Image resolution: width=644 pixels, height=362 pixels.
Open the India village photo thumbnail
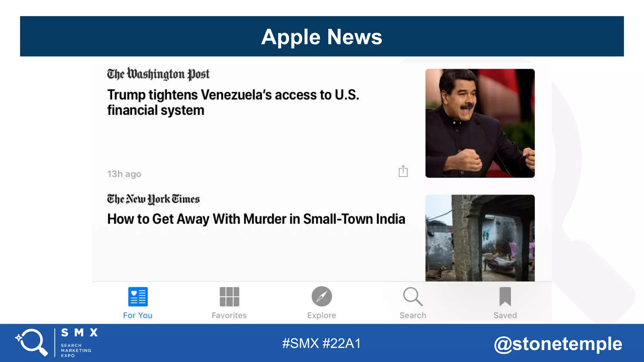[480, 238]
